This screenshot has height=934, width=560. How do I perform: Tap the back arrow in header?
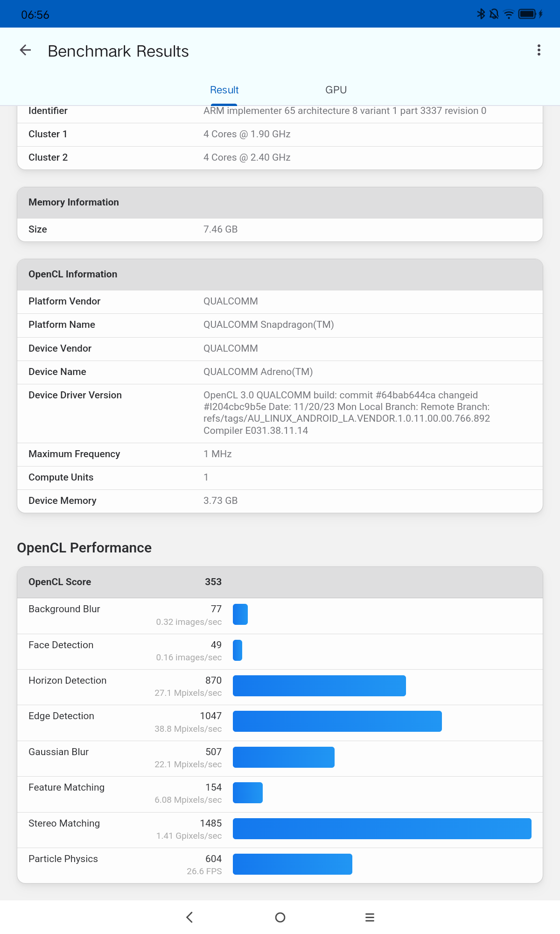coord(26,50)
